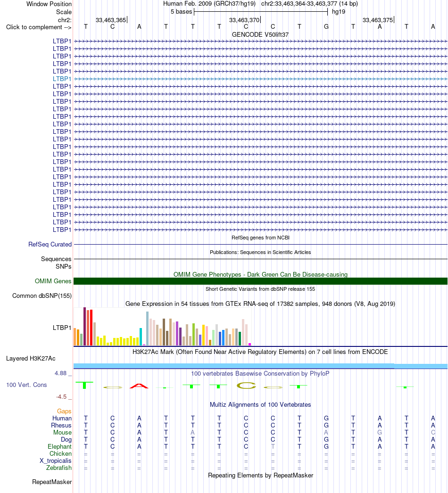Click the cyan bar in the GTEx expression chart
448x493 pixels.
pyautogui.click(x=141, y=337)
